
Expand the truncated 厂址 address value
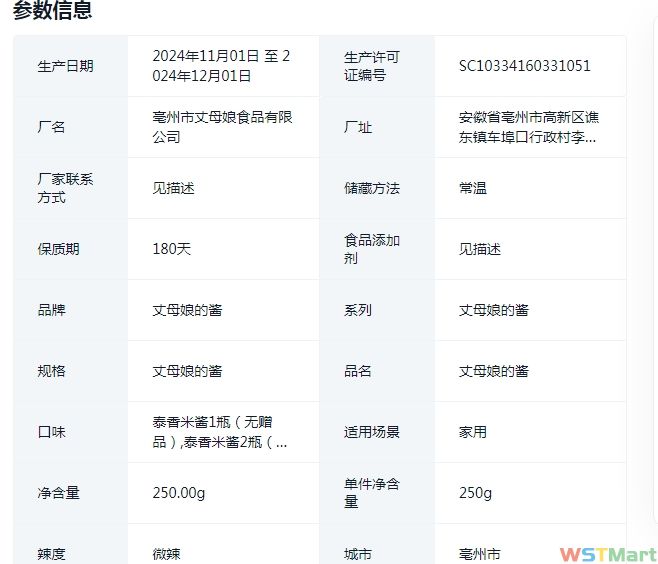[529, 127]
